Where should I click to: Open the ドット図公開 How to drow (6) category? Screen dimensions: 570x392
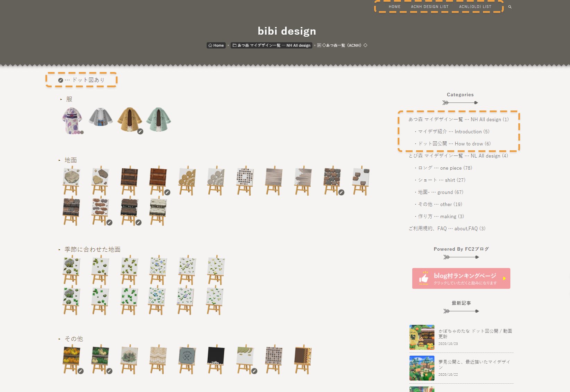click(x=453, y=144)
